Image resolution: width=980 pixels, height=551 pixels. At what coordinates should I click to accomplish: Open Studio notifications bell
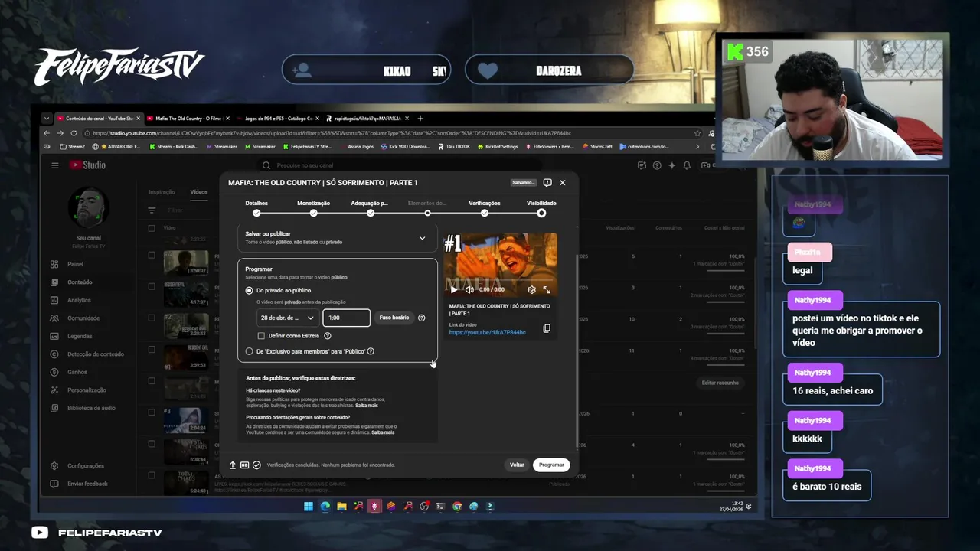coord(687,165)
